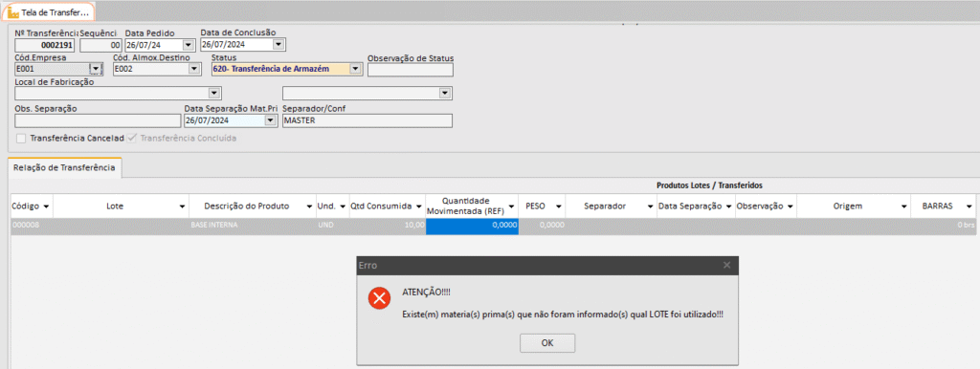Expand the Local de Fabricação dropdown
Viewport: 980px width, 369px height.
[x=214, y=93]
